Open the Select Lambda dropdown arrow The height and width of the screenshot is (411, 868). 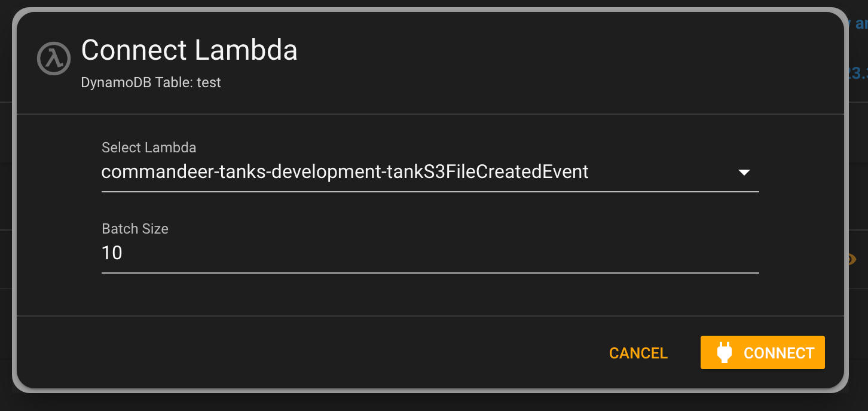[x=744, y=173]
